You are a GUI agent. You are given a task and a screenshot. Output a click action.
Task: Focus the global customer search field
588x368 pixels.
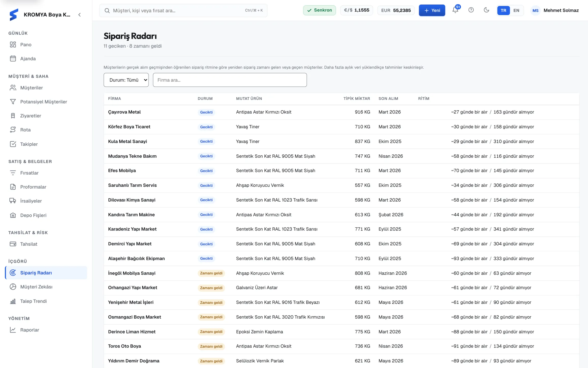click(x=183, y=10)
